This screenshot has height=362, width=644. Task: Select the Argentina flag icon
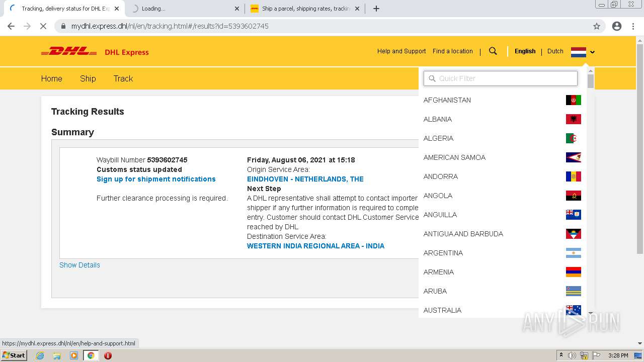574,253
